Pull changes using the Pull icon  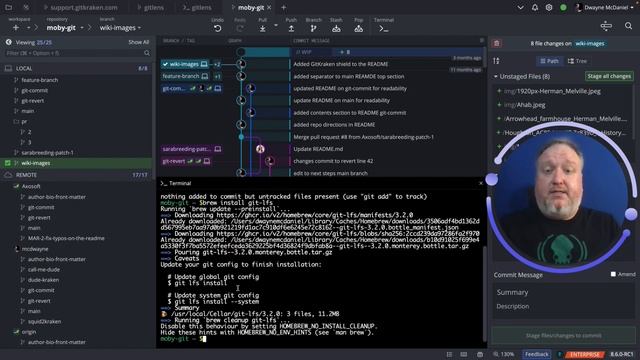pyautogui.click(x=262, y=29)
